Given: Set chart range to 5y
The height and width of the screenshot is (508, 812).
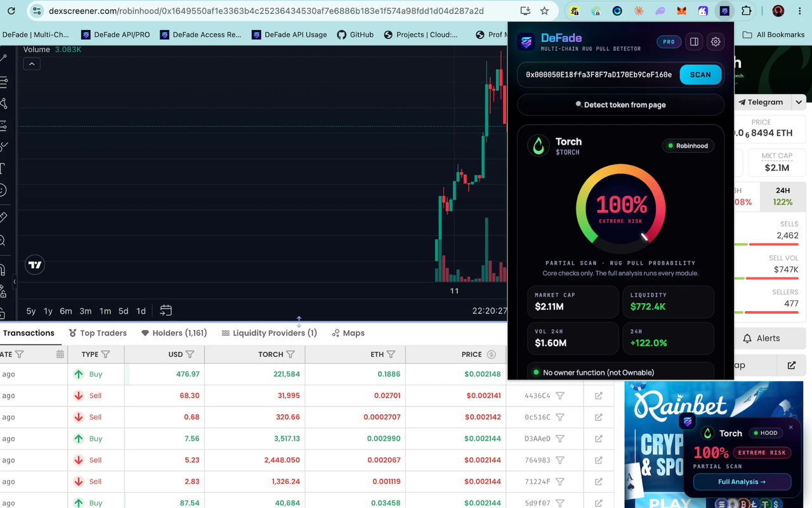Looking at the screenshot, I should point(30,311).
